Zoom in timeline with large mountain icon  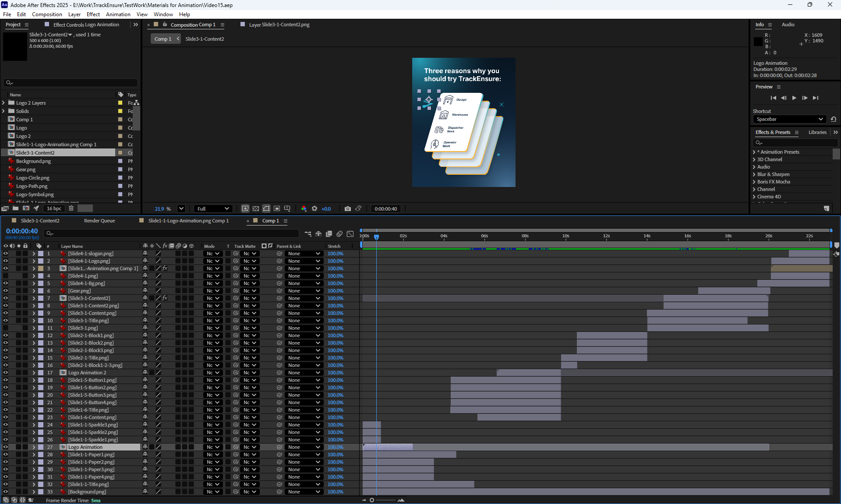(x=401, y=500)
